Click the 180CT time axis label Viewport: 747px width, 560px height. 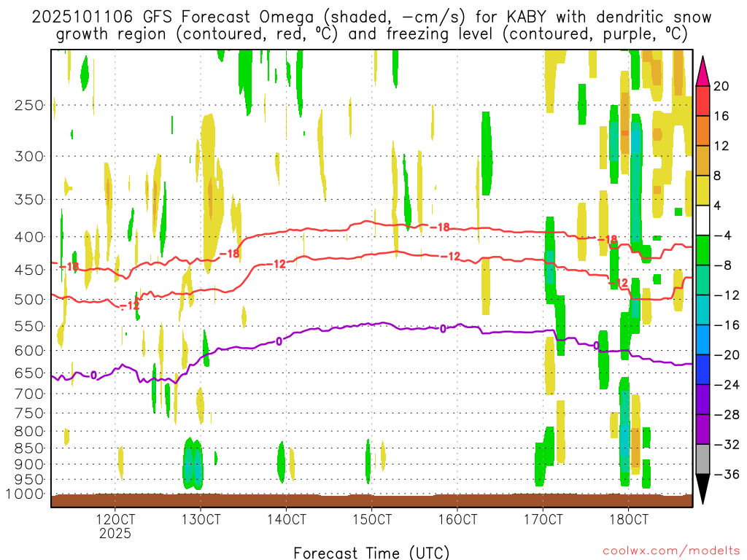629,518
